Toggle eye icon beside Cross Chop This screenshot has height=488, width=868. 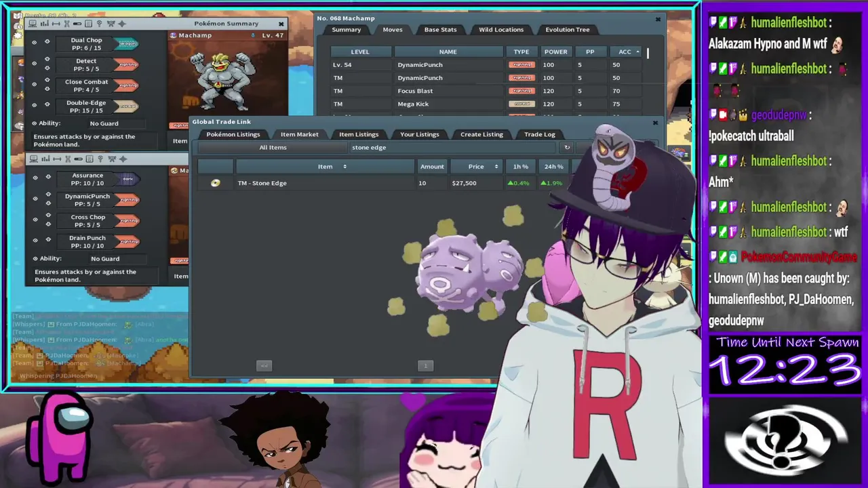[x=35, y=220]
